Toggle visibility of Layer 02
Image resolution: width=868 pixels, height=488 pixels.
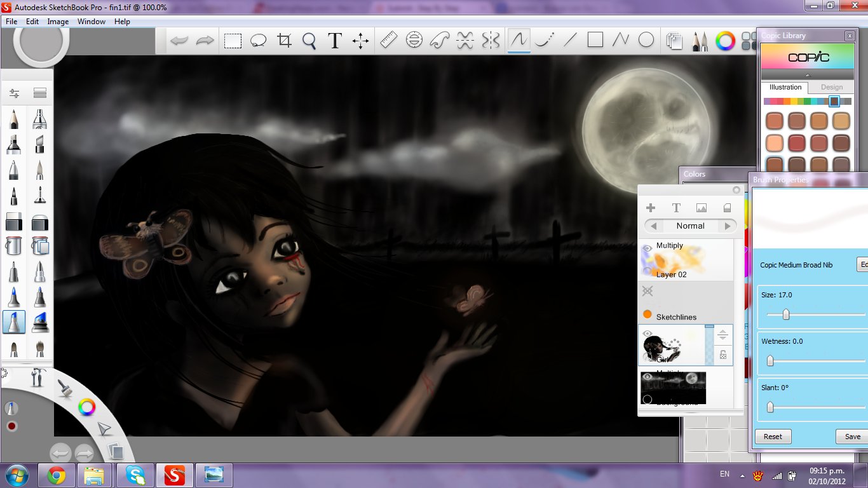(648, 248)
